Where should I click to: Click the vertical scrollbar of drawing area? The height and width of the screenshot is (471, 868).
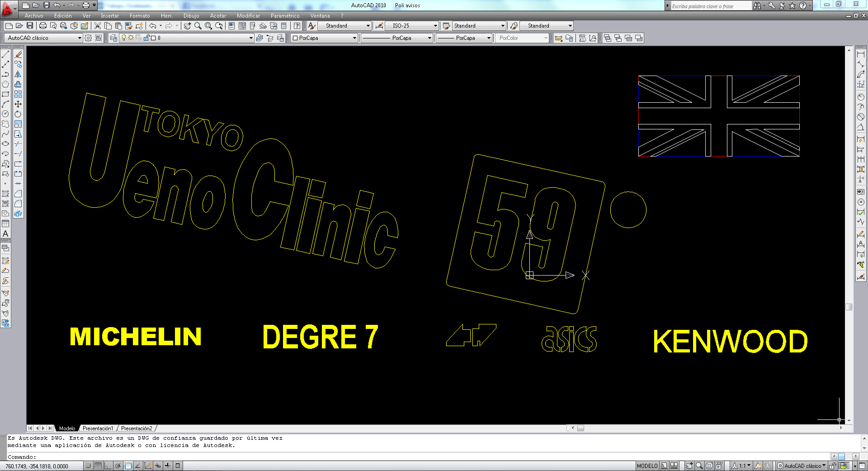849,235
